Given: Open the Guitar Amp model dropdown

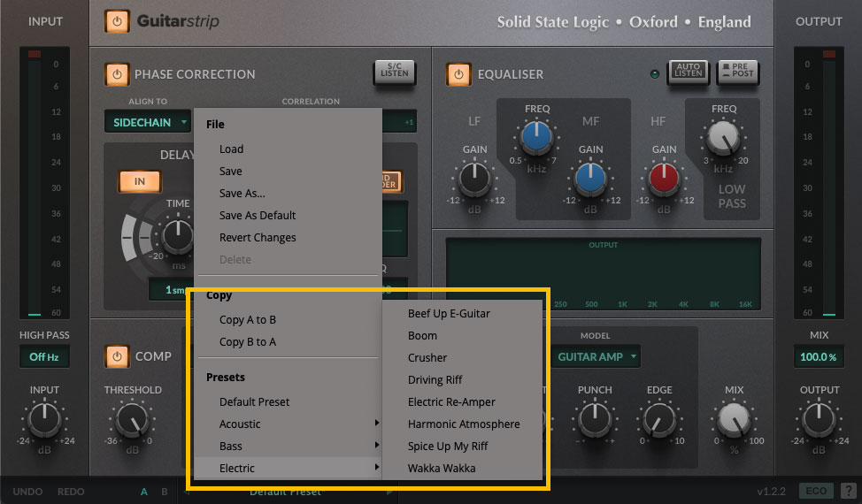Looking at the screenshot, I should tap(596, 357).
